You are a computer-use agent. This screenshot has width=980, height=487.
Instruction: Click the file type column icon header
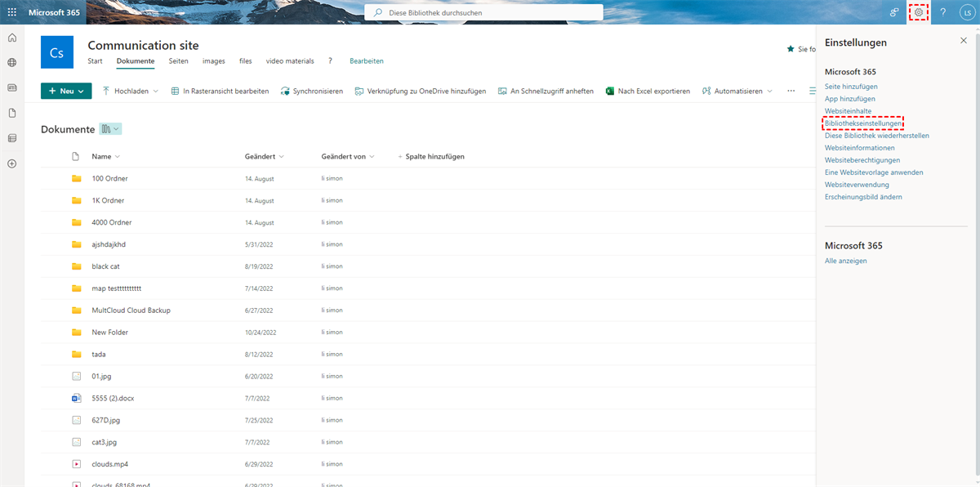click(x=76, y=156)
